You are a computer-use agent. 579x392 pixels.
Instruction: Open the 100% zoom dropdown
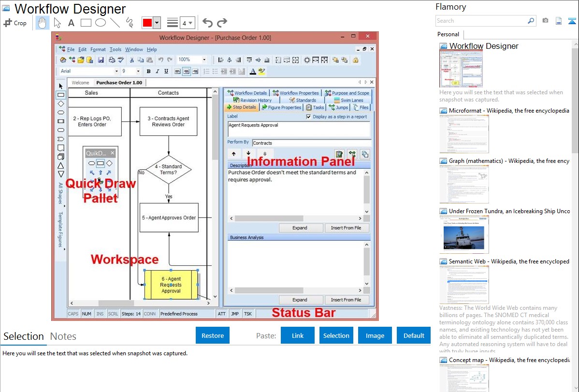tap(204, 59)
